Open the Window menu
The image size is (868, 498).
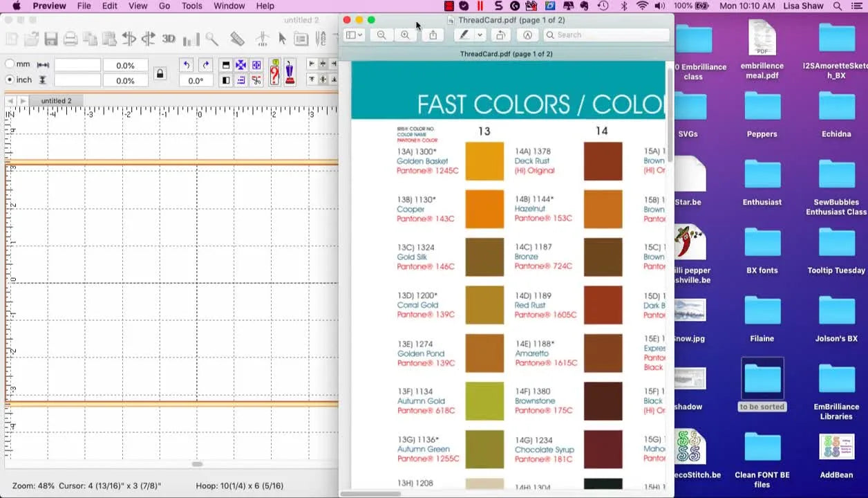229,6
